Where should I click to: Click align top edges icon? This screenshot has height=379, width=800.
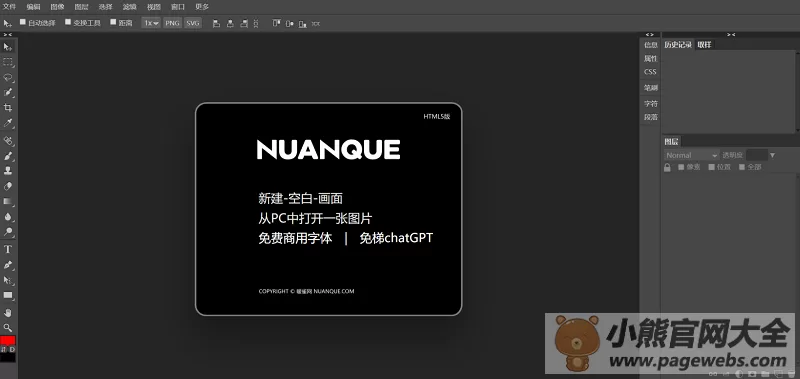(x=276, y=23)
